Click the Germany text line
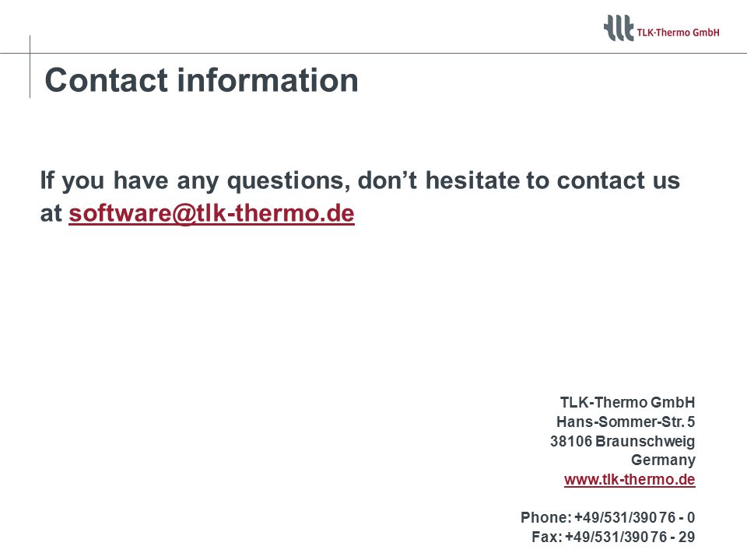The width and height of the screenshot is (747, 560). (663, 460)
